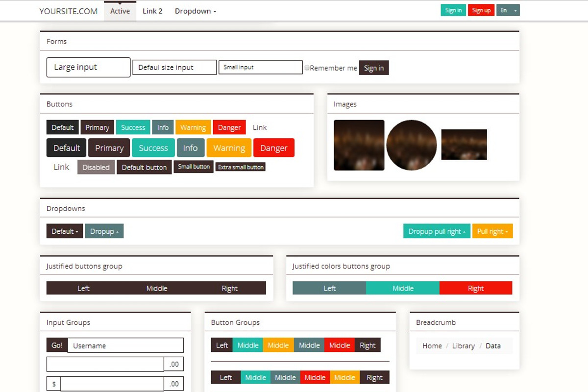The height and width of the screenshot is (392, 588).
Task: Click the Middle segment of the colored group
Action: (x=403, y=288)
